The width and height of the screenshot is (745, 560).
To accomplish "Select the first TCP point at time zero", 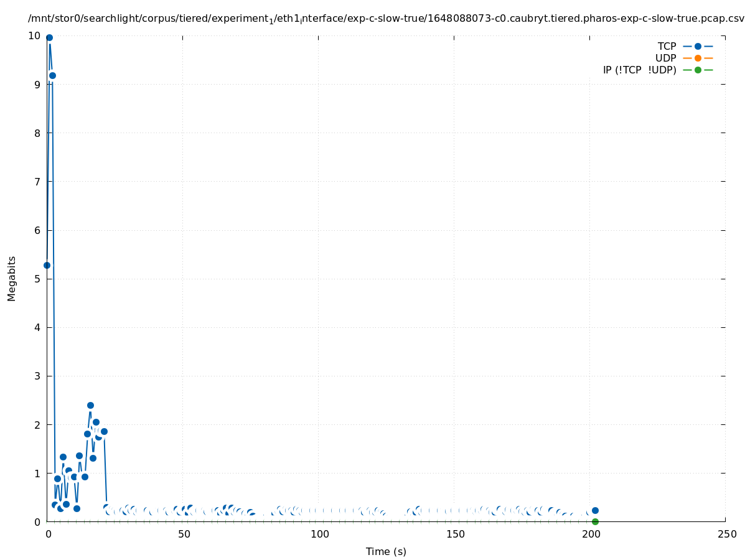I will tap(47, 265).
